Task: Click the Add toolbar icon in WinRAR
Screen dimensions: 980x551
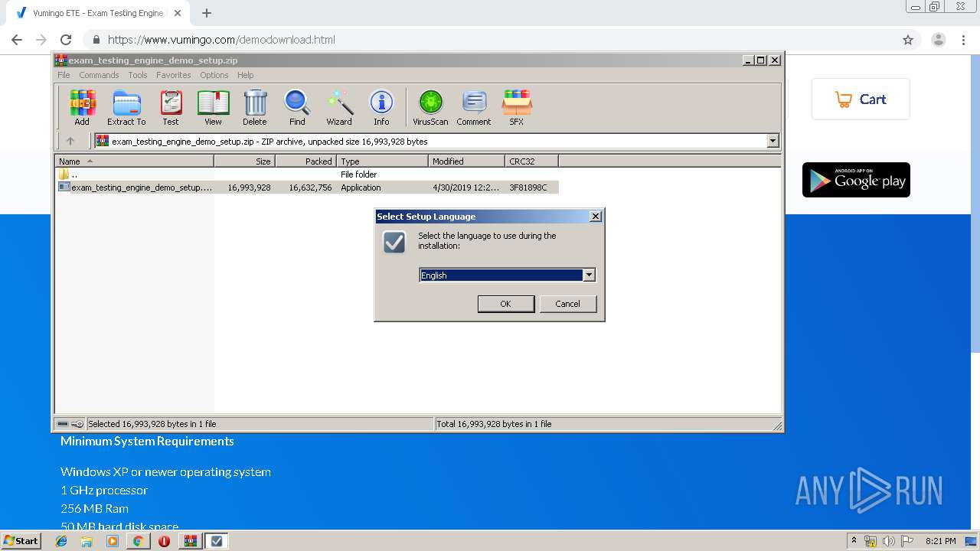Action: tap(82, 107)
